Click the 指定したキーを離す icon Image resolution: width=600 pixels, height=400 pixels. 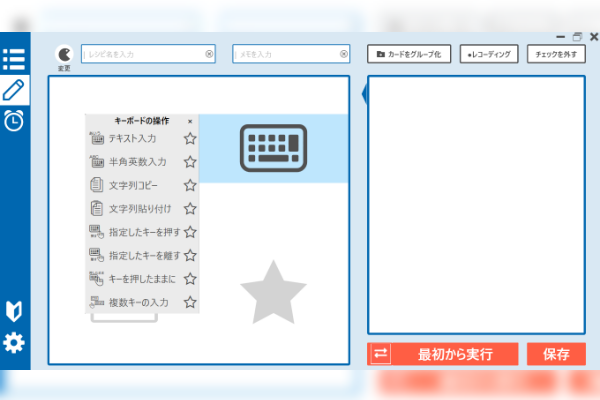(x=96, y=255)
